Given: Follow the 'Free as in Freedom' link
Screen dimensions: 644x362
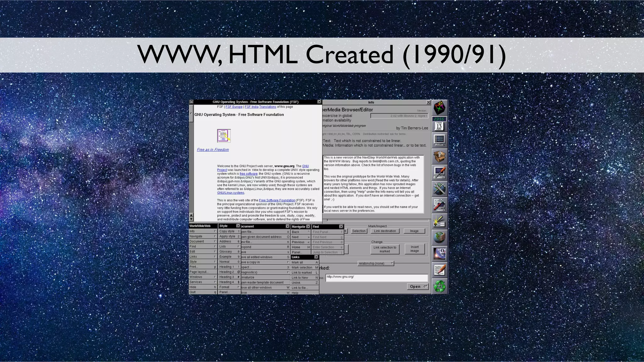Looking at the screenshot, I should click(213, 150).
